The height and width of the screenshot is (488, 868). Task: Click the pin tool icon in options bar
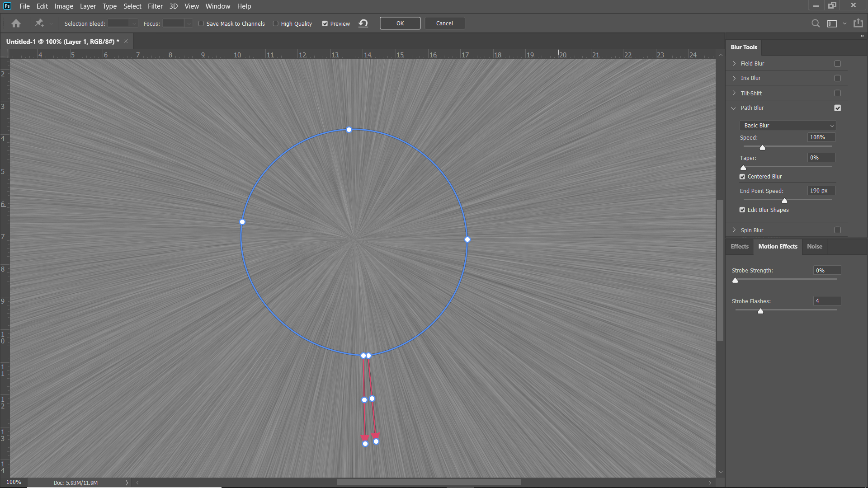pos(39,23)
